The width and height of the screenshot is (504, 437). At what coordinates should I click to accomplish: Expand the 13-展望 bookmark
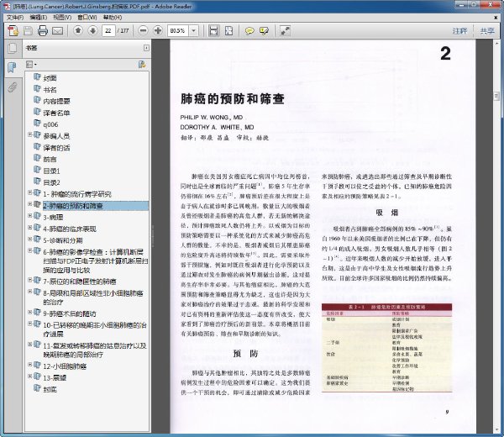coord(30,376)
